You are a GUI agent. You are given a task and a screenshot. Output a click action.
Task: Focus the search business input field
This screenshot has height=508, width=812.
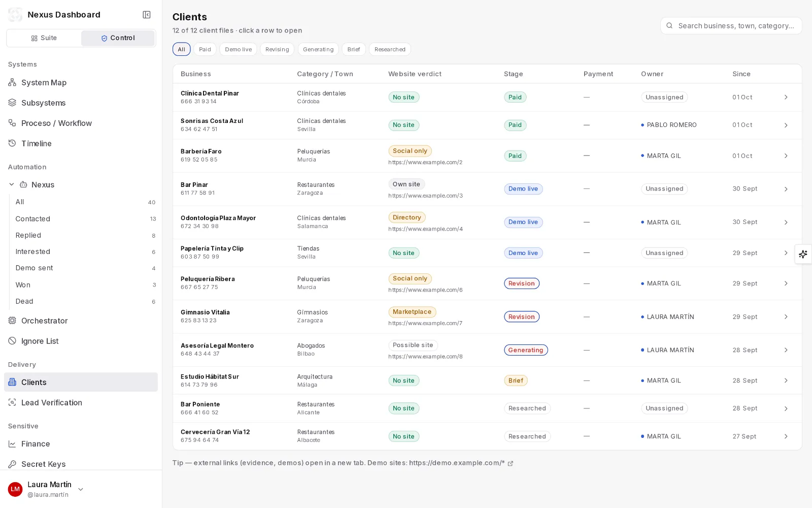tap(731, 26)
